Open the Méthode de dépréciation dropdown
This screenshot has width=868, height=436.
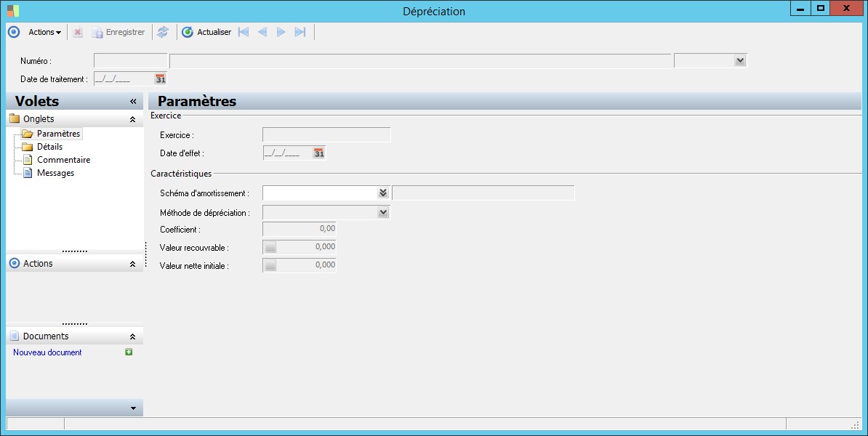(383, 212)
